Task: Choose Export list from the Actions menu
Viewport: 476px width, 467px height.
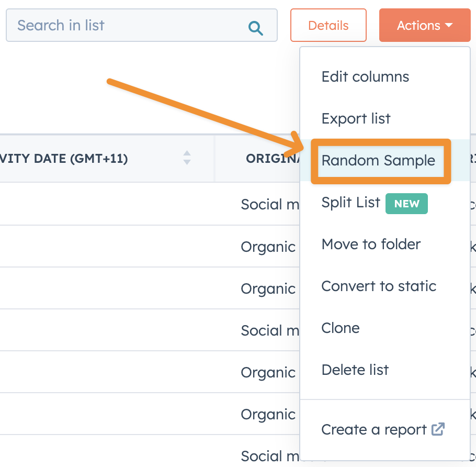Action: (x=356, y=119)
